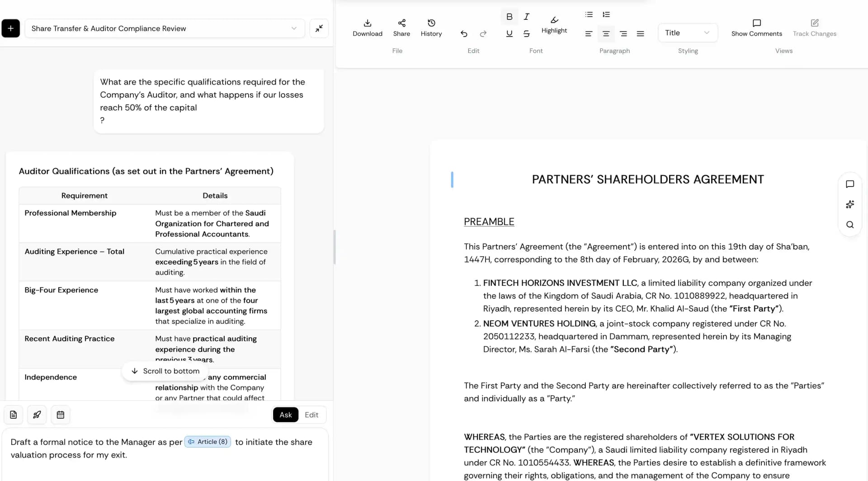Toggle underline on selected text
Screen dimensions: 868x481
coord(509,33)
